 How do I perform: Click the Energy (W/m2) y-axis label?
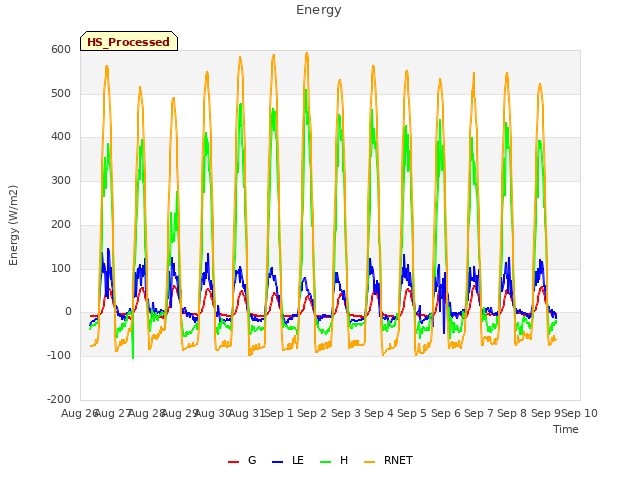pos(13,225)
